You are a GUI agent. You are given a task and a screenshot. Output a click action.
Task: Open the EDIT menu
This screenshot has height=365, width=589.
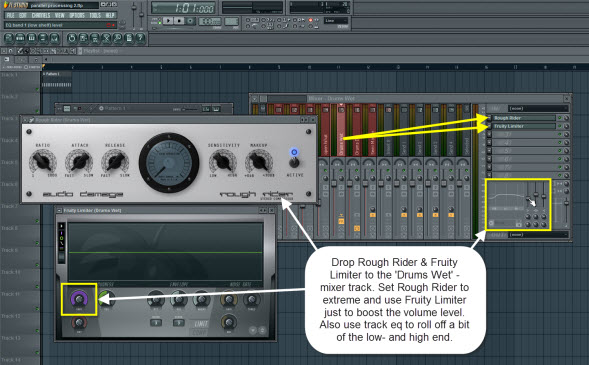(x=23, y=15)
